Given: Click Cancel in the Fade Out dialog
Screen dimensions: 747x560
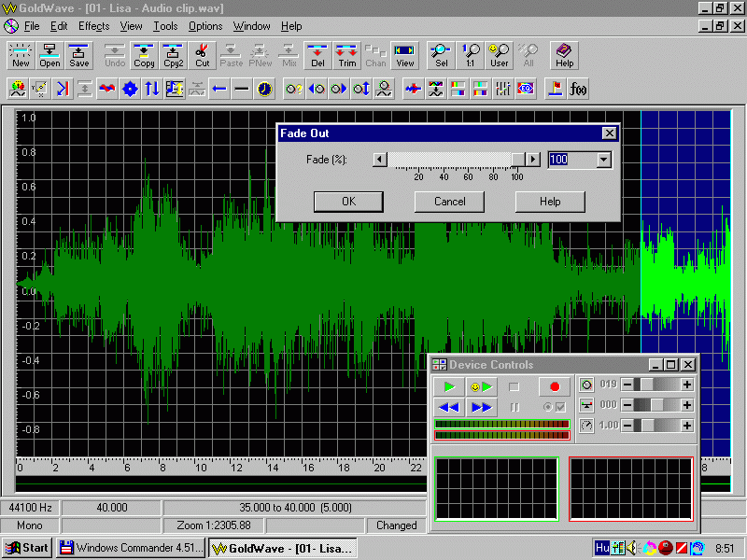Looking at the screenshot, I should click(449, 202).
